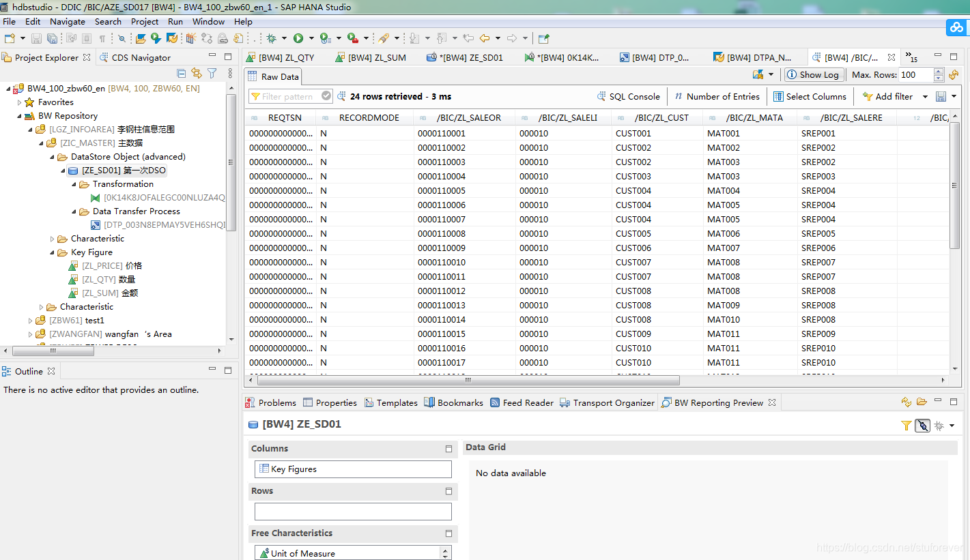Viewport: 970px width, 560px height.
Task: Click the yellow filter funnel in ZE_SD01 preview
Action: [907, 426]
